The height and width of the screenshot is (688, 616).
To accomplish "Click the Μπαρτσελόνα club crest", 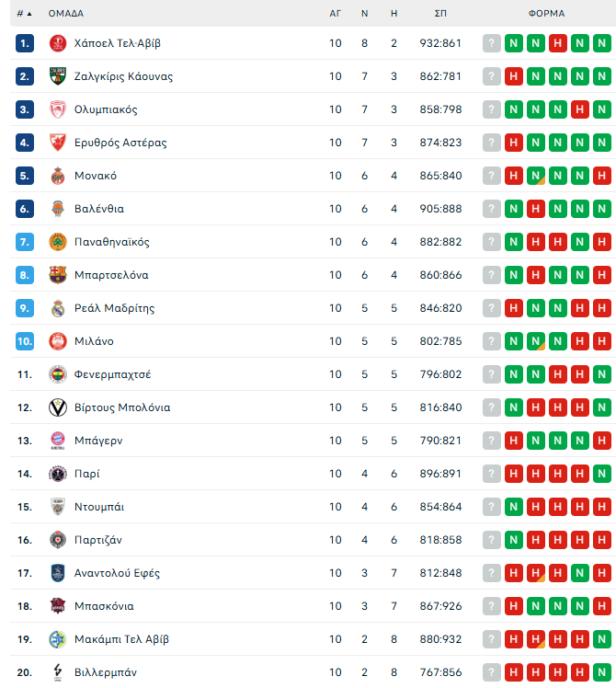I will 58,275.
